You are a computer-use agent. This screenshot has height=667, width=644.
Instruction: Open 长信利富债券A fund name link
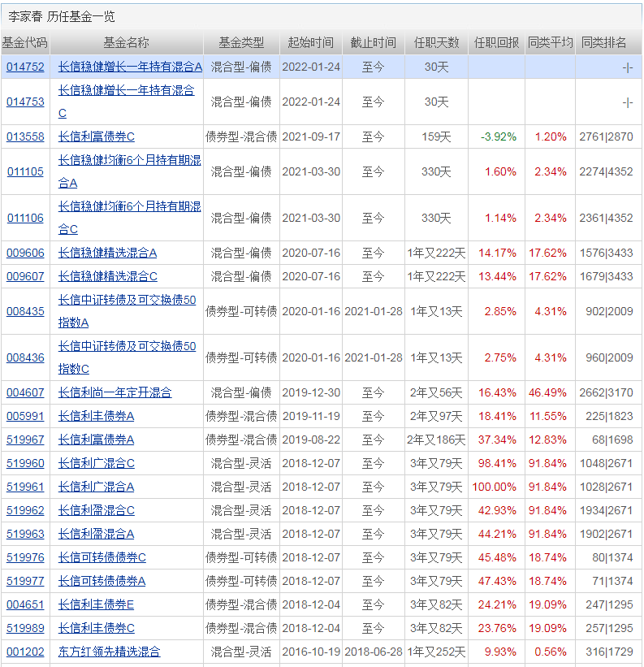pyautogui.click(x=96, y=440)
